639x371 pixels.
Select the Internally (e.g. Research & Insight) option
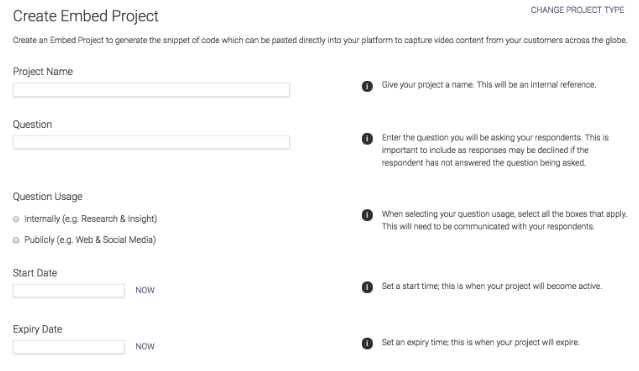pyautogui.click(x=16, y=219)
